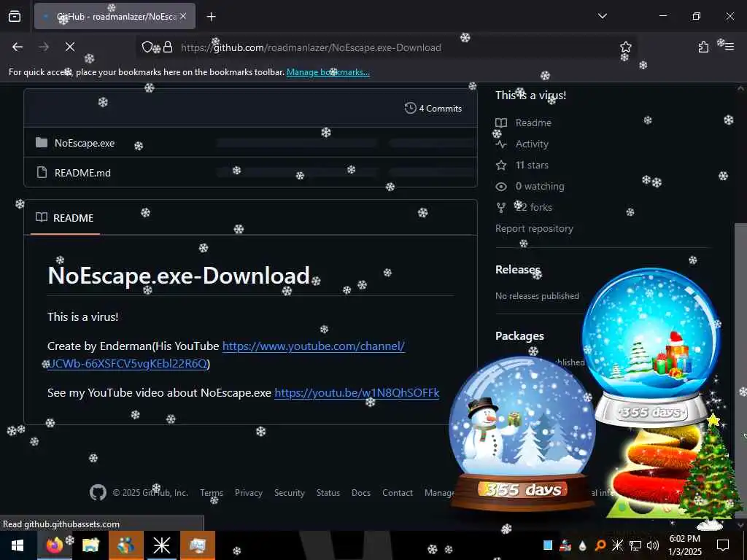The image size is (747, 560).
Task: Open the Firefox hamburger application menu
Action: tap(729, 47)
